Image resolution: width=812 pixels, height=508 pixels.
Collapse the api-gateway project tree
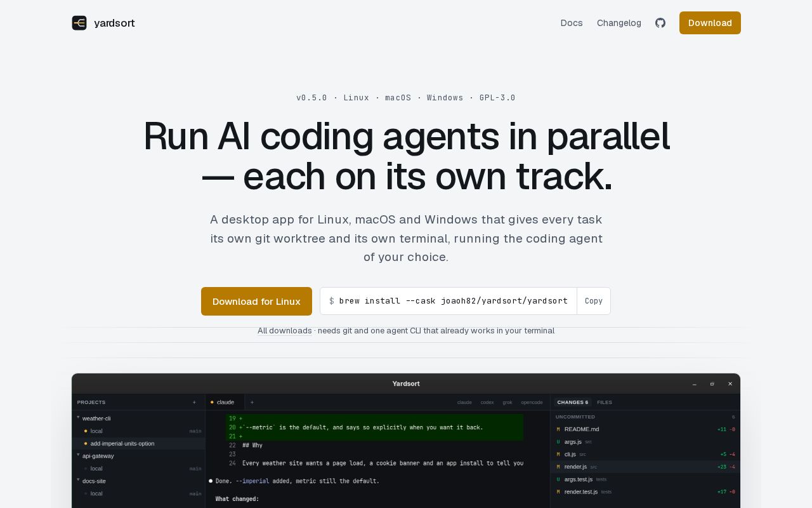tap(78, 455)
